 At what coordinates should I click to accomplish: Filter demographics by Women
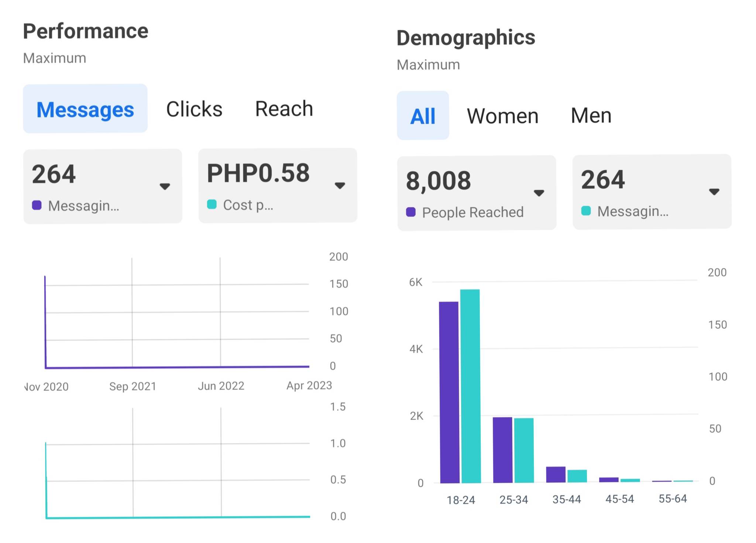(x=502, y=116)
